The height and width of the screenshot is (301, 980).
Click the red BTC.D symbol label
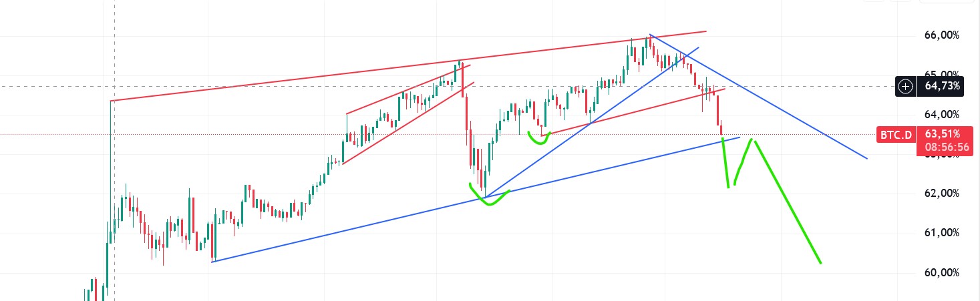pyautogui.click(x=895, y=135)
